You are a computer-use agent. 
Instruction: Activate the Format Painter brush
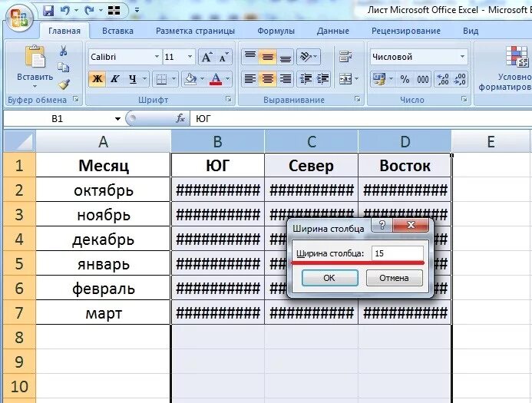point(64,84)
